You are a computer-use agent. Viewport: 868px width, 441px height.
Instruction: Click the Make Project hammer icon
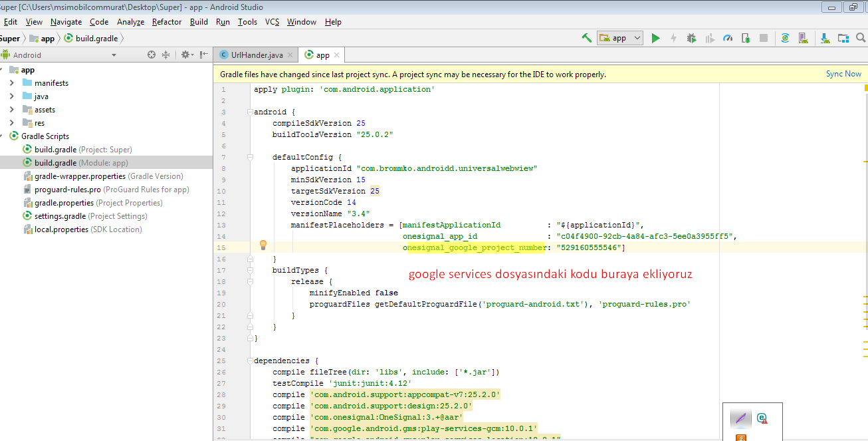(586, 38)
